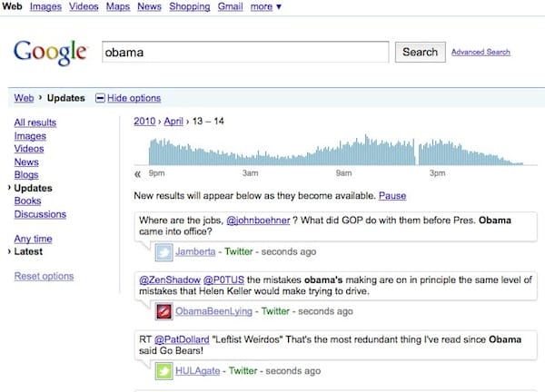This screenshot has height=392, width=545.
Task: Filter results by Blogs in sidebar
Action: tap(26, 174)
